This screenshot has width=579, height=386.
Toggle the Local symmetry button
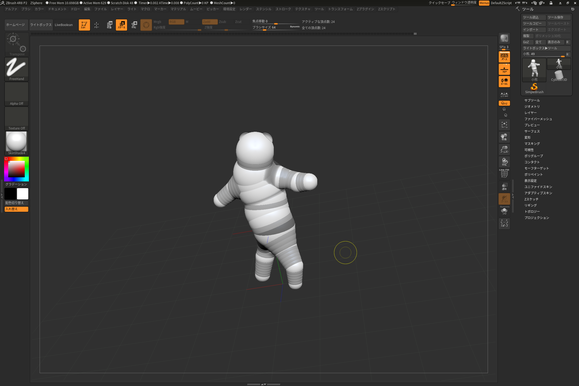[x=504, y=82]
